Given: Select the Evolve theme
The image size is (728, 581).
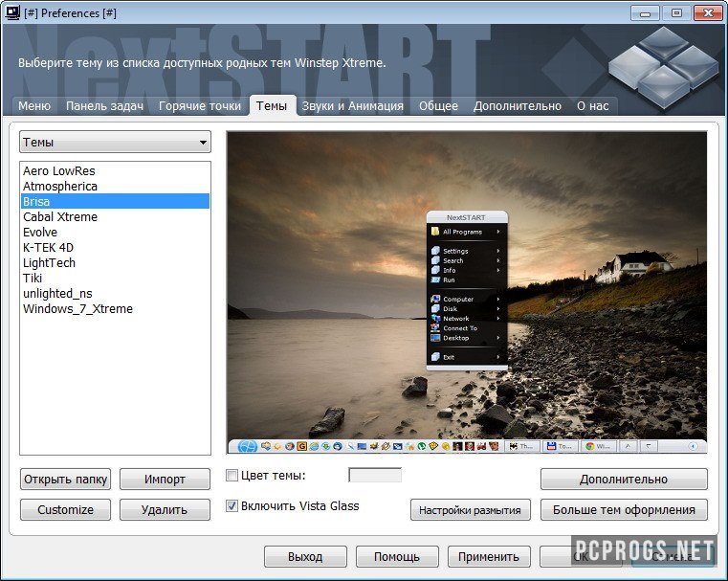Looking at the screenshot, I should point(115,233).
